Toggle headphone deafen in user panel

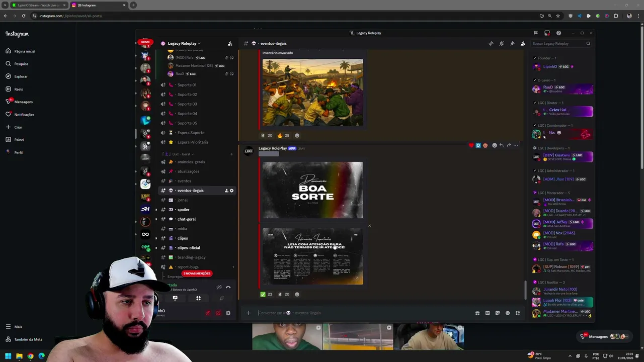coord(218,313)
